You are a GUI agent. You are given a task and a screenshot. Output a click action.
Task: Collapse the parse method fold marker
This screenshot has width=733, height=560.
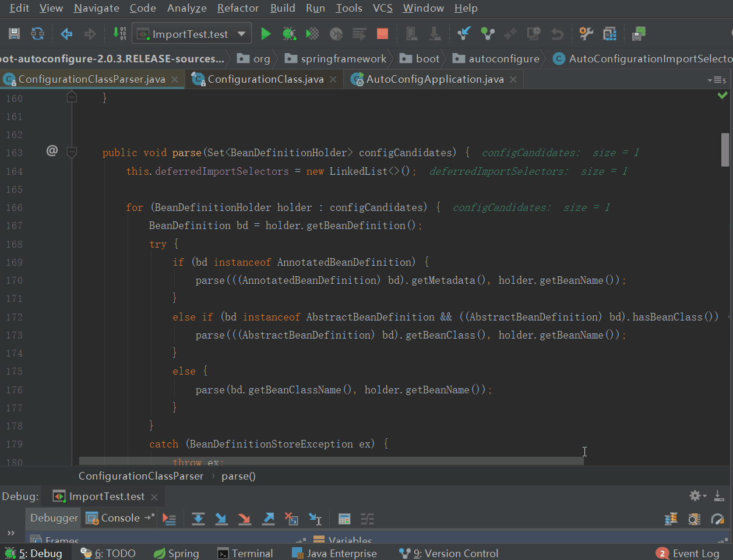coord(72,153)
